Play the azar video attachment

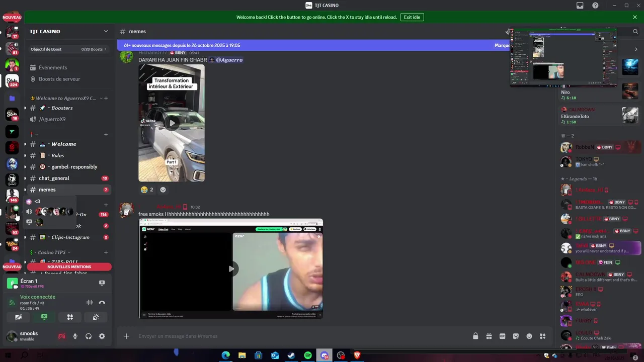pyautogui.click(x=231, y=268)
